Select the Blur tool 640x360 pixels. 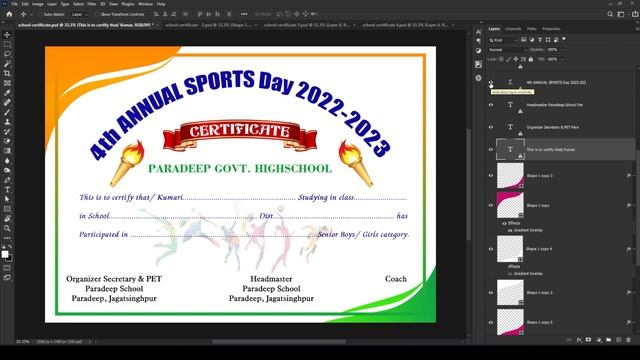(x=7, y=160)
